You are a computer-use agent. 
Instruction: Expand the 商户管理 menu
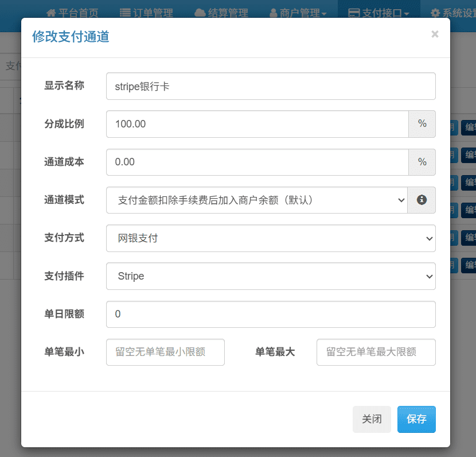point(298,13)
